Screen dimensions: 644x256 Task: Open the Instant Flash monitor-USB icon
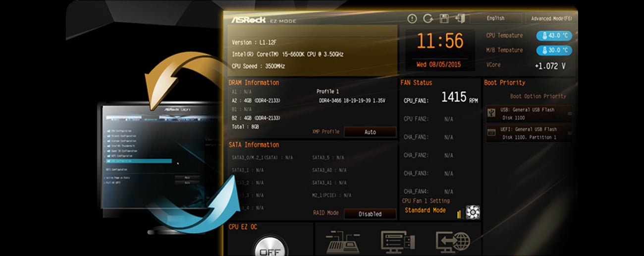(x=396, y=242)
